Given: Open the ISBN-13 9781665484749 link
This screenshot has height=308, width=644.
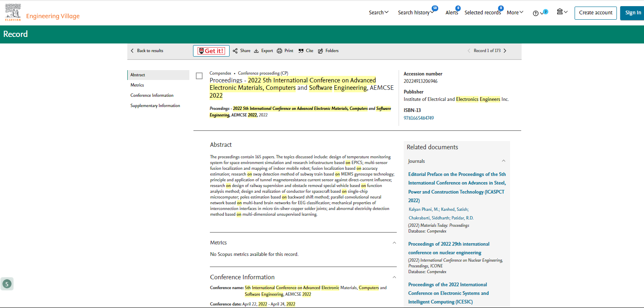Looking at the screenshot, I should (419, 118).
